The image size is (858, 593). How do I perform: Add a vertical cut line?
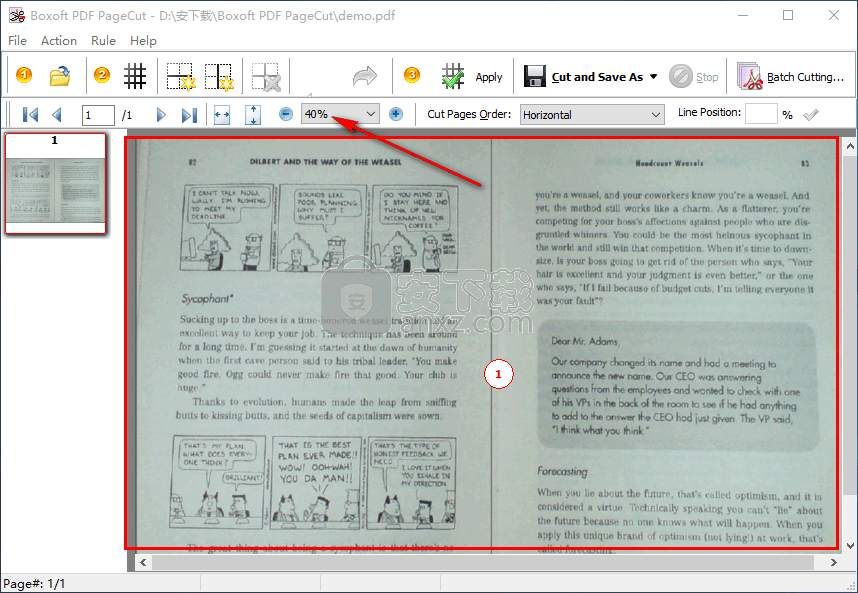click(218, 76)
